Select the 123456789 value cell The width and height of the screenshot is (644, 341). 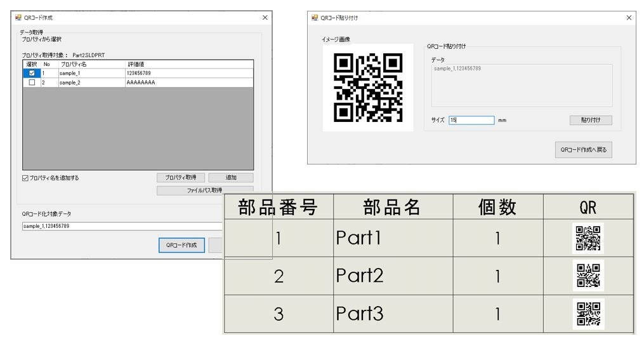[x=189, y=73]
